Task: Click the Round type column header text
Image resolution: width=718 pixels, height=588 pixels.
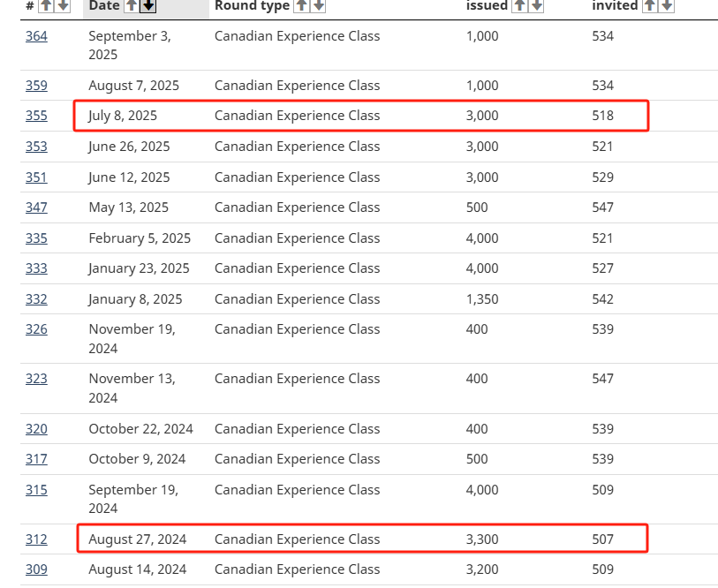Action: [252, 6]
